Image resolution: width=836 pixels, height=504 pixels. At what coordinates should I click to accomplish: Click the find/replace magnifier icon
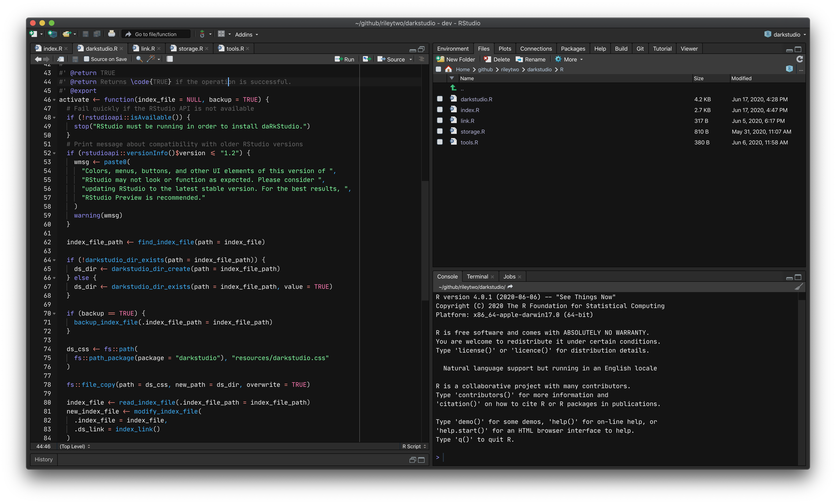(139, 59)
